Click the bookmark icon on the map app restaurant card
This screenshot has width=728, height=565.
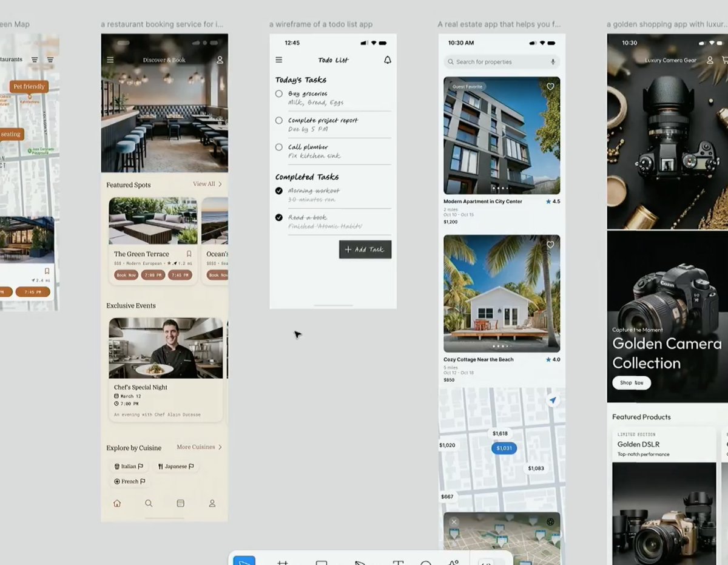(x=47, y=271)
